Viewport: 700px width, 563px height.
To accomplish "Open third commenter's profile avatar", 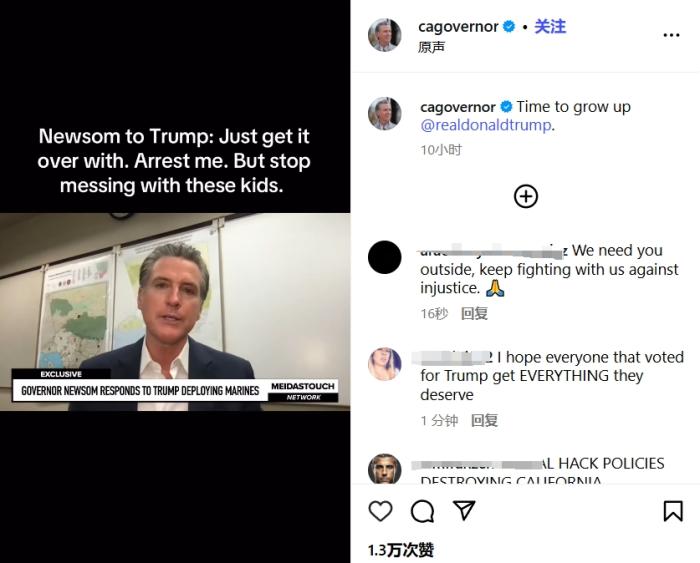I will (x=385, y=470).
